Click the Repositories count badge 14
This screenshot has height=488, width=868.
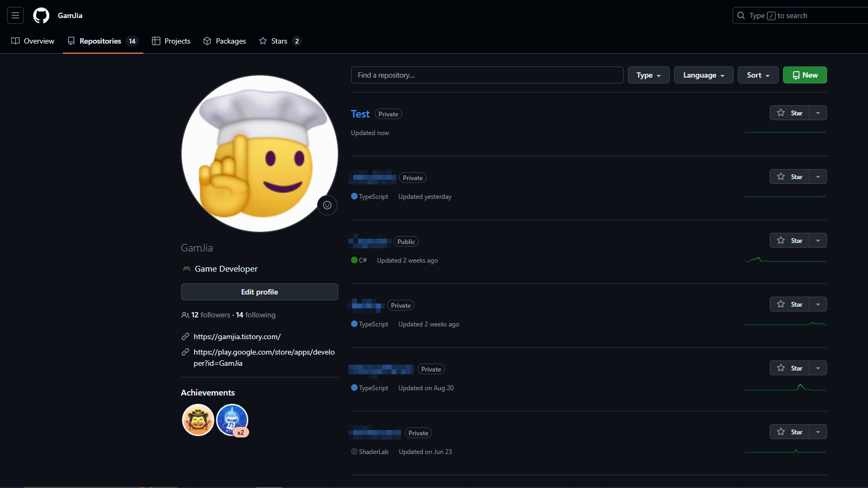coord(132,41)
